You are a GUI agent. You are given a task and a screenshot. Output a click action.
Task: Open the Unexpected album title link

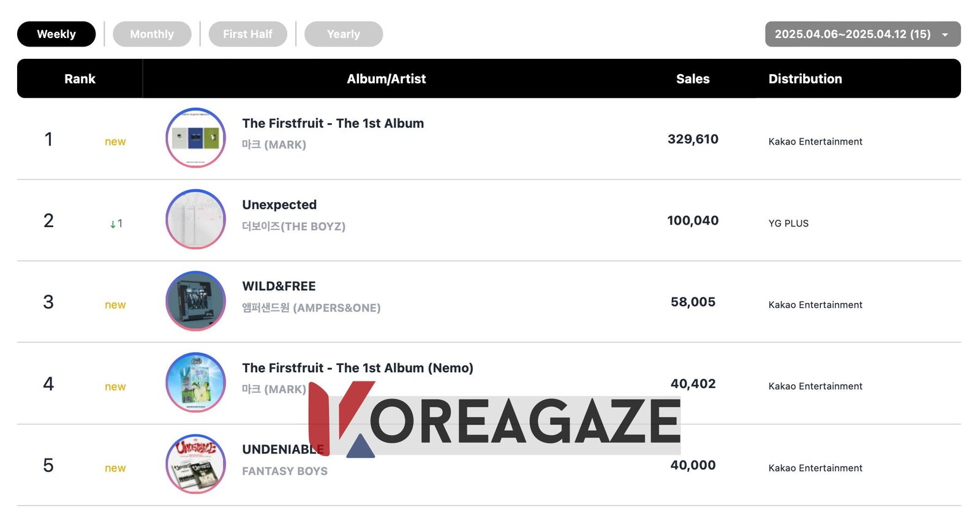[279, 204]
